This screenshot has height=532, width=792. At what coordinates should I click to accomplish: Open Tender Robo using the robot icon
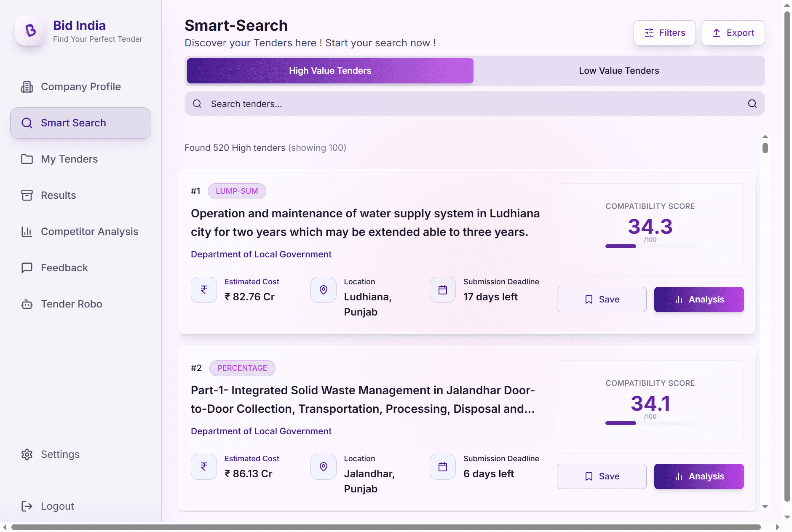(27, 304)
